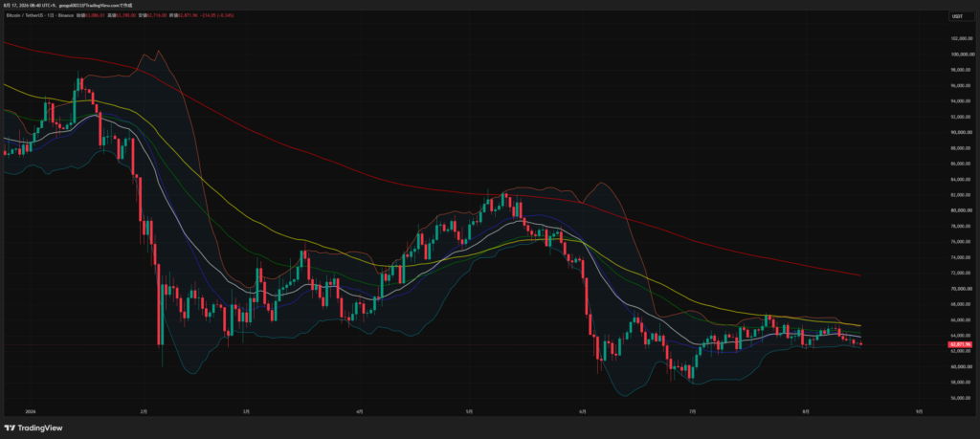
Task: Click the 76,000.00 price axis label
Action: pos(960,242)
